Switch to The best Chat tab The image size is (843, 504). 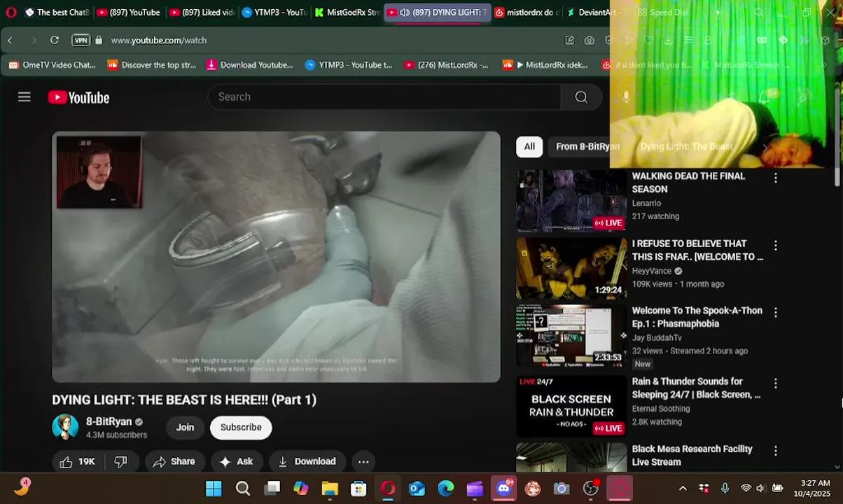click(56, 12)
